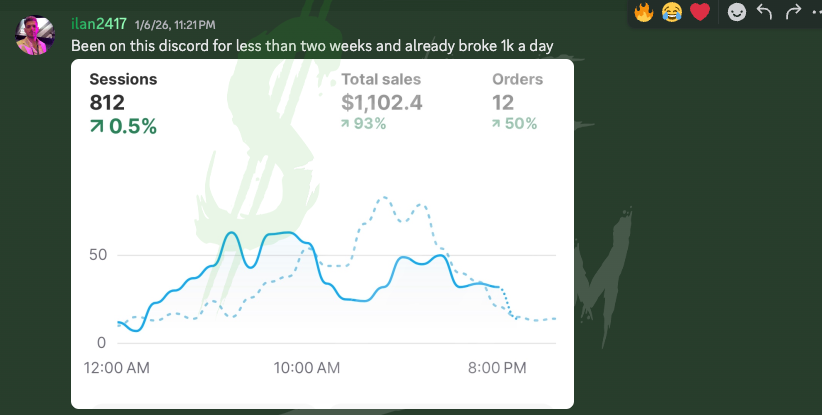The image size is (822, 415).
Task: Reply to ilan2417's message
Action: (x=765, y=13)
